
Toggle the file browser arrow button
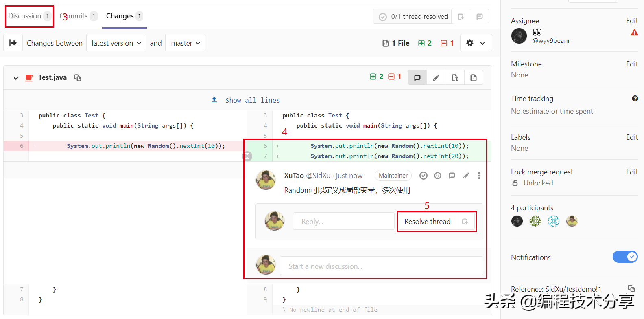[x=13, y=43]
